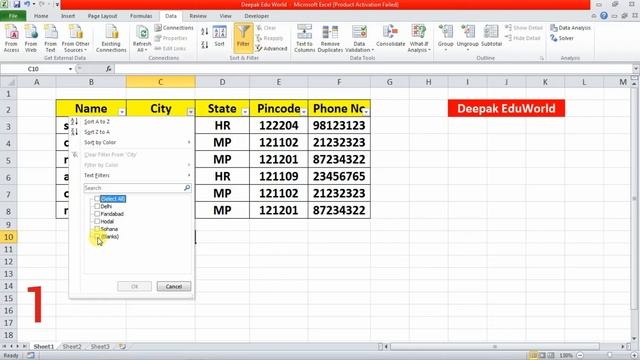640x360 pixels.
Task: Check the Sohana checkbox
Action: coord(97,229)
